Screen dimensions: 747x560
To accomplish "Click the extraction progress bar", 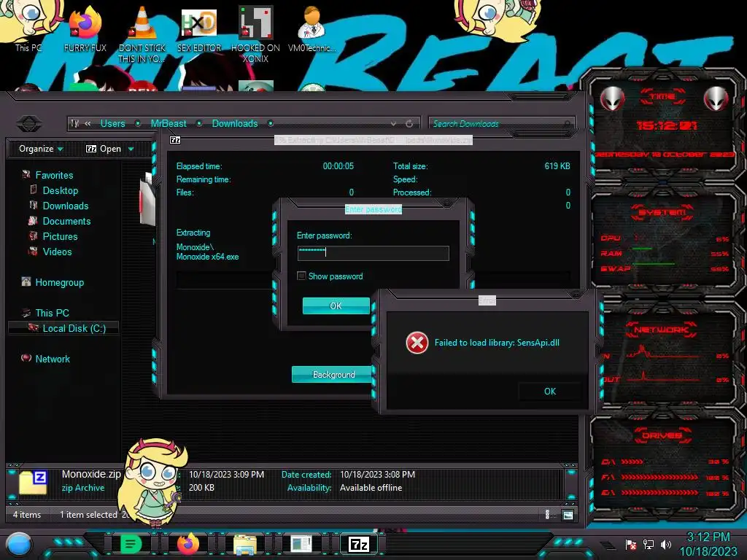I will [373, 279].
